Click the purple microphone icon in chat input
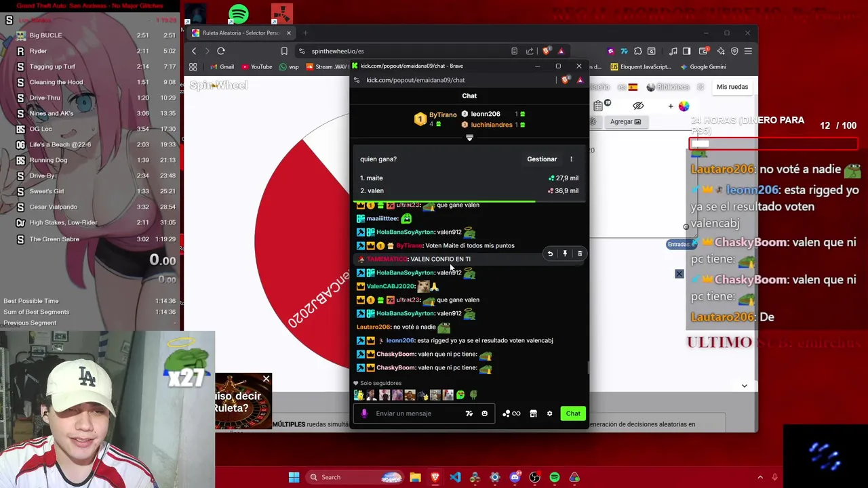Viewport: 868px width, 488px height. click(364, 413)
